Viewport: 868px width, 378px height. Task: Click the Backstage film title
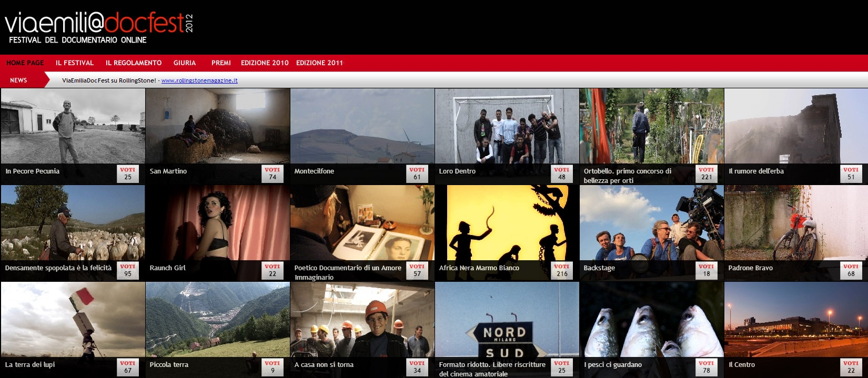(x=599, y=268)
